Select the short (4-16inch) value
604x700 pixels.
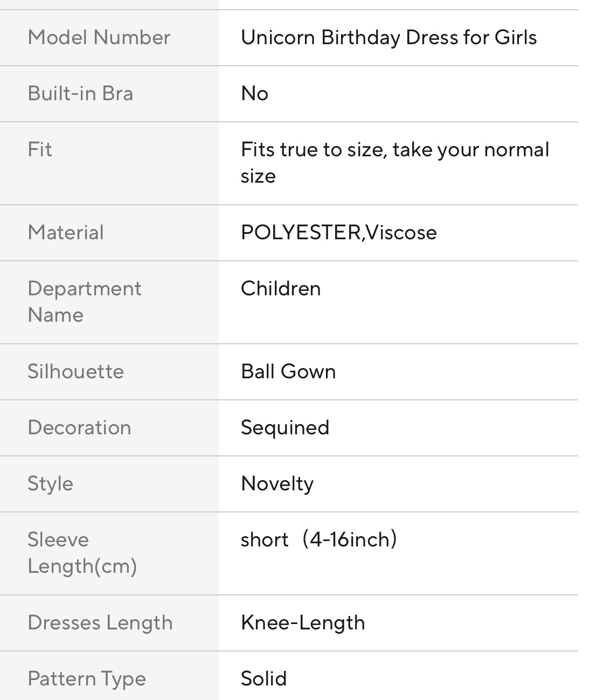[x=318, y=540]
